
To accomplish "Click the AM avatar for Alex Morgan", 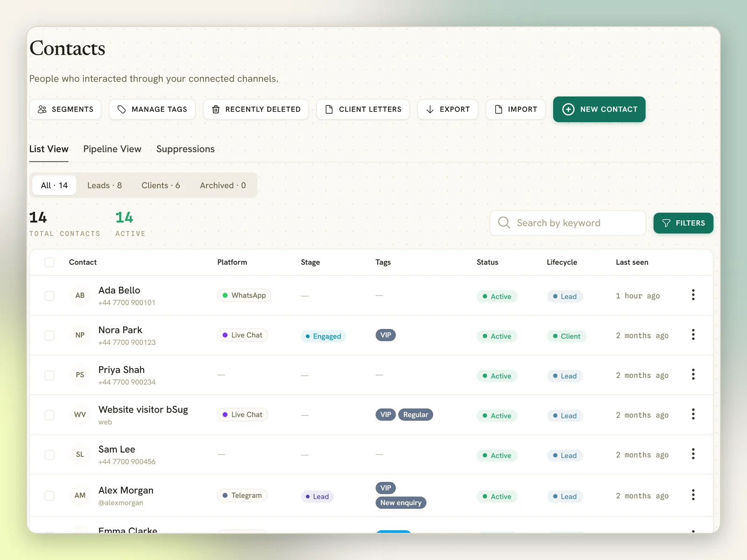I will click(80, 495).
